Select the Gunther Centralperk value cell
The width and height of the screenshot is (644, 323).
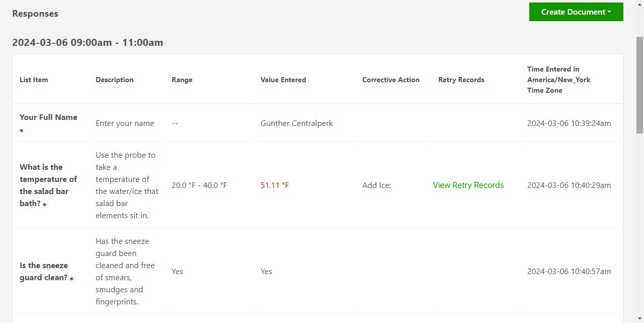click(296, 123)
